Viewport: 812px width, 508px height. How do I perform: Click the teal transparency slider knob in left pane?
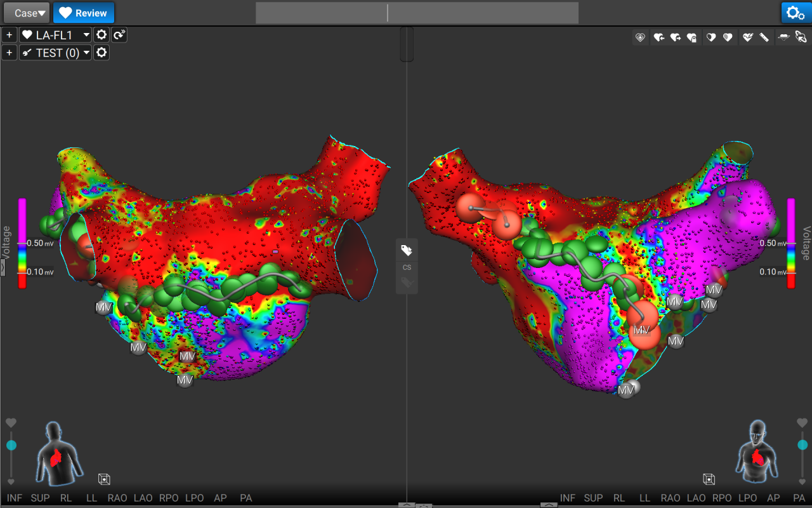click(x=11, y=445)
